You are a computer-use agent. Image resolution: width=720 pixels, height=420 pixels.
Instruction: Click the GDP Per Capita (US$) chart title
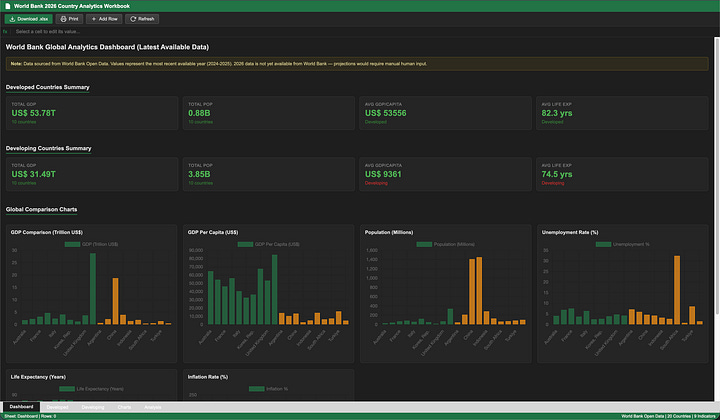click(x=213, y=232)
